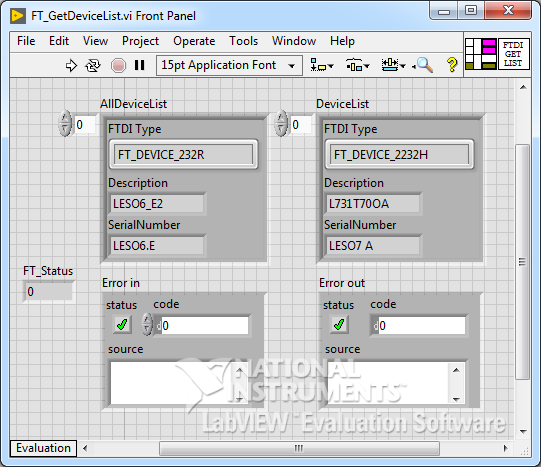The height and width of the screenshot is (467, 541).
Task: Maximize the Front Panel window
Action: click(471, 11)
